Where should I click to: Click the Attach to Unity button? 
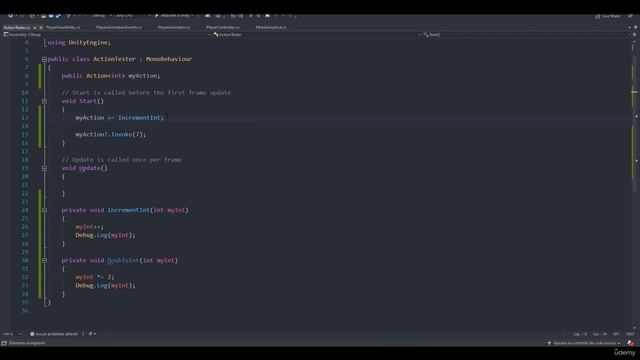173,16
